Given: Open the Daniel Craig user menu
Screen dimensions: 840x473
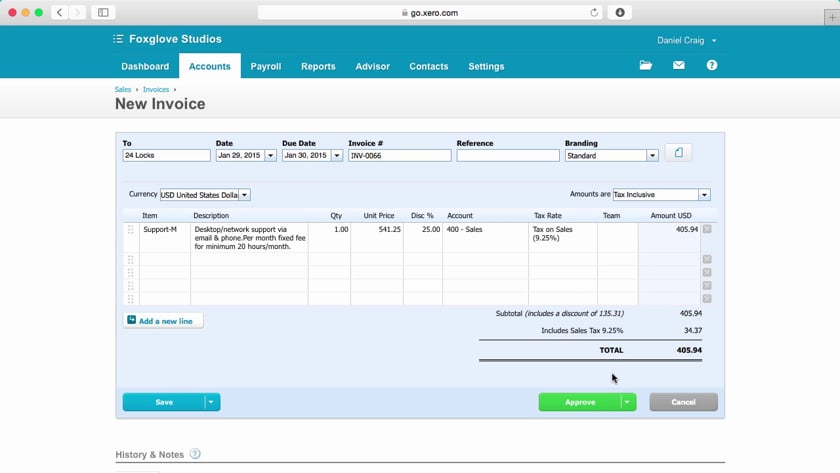Looking at the screenshot, I should [687, 40].
